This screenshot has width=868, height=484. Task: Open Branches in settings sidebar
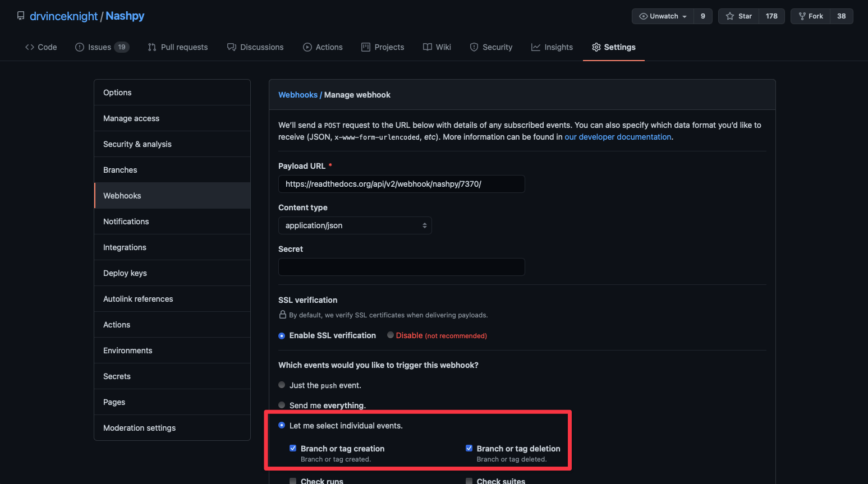point(172,170)
